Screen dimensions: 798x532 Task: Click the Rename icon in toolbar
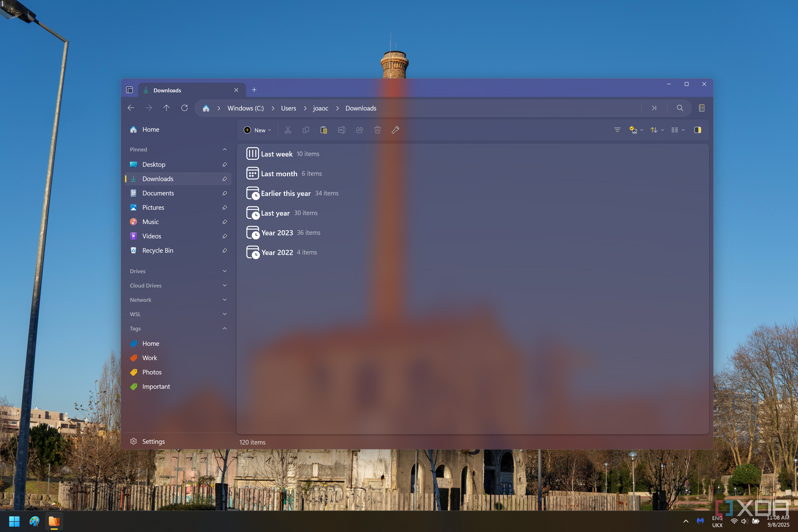(342, 130)
